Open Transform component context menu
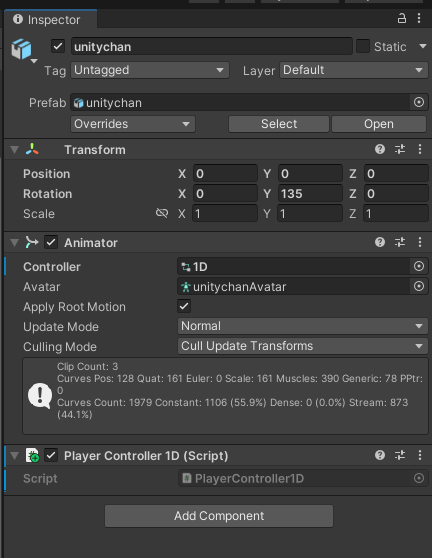 click(x=420, y=149)
